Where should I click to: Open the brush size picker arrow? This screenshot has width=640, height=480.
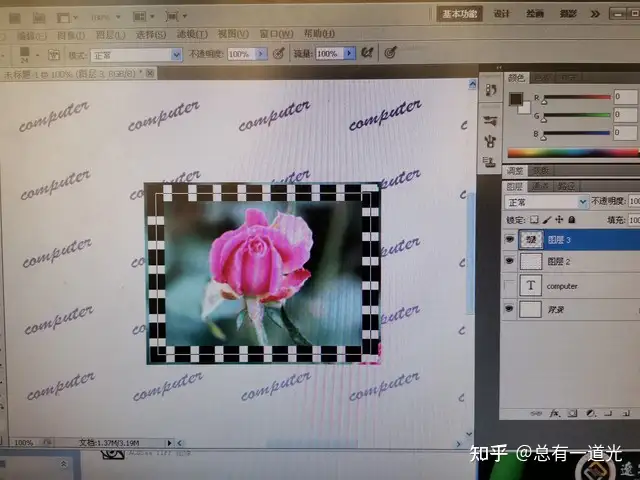[x=38, y=55]
